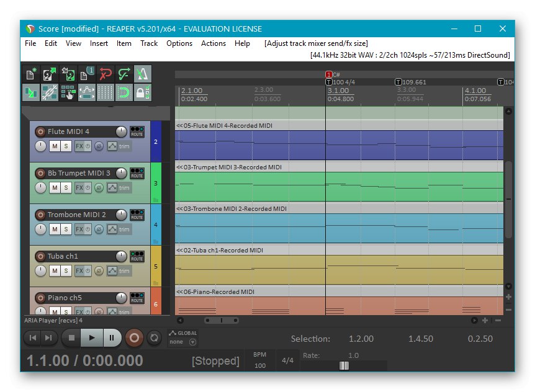Toggle envelope move with items icon
The height and width of the screenshot is (392, 535).
pyautogui.click(x=87, y=92)
